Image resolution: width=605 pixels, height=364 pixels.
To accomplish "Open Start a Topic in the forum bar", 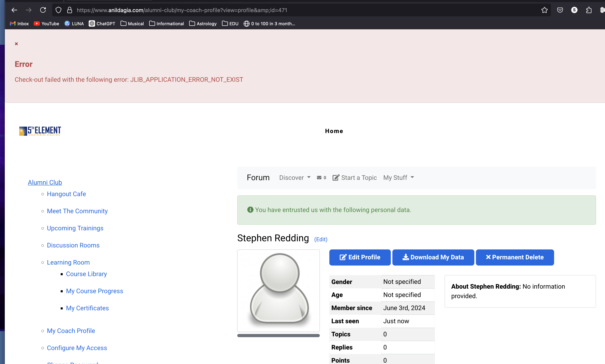I will pyautogui.click(x=355, y=178).
